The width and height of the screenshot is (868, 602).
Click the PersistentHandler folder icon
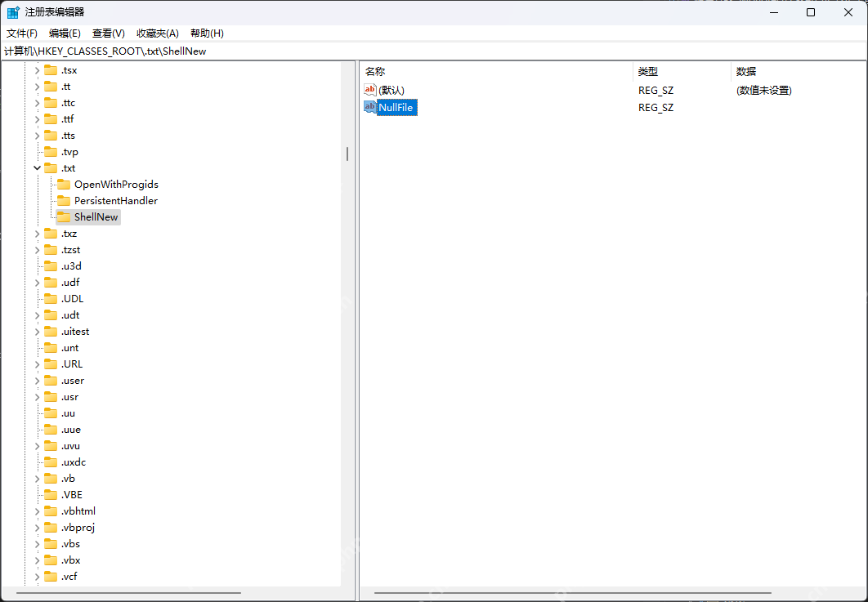pyautogui.click(x=65, y=201)
